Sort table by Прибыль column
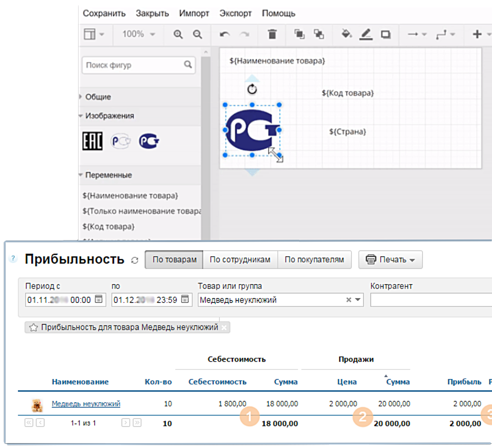The width and height of the screenshot is (492, 448). [x=464, y=382]
